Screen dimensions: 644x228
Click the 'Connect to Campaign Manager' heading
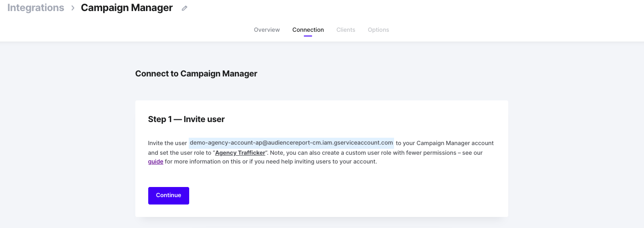coord(196,74)
